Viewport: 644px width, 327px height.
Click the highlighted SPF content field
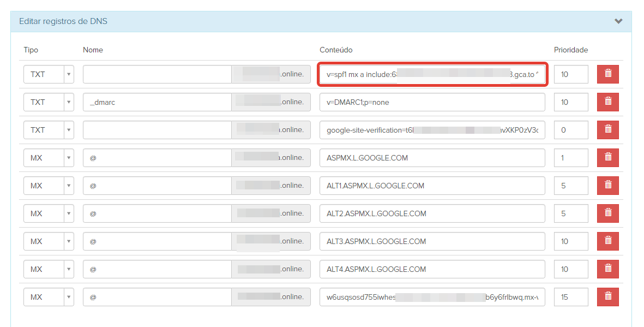[432, 74]
